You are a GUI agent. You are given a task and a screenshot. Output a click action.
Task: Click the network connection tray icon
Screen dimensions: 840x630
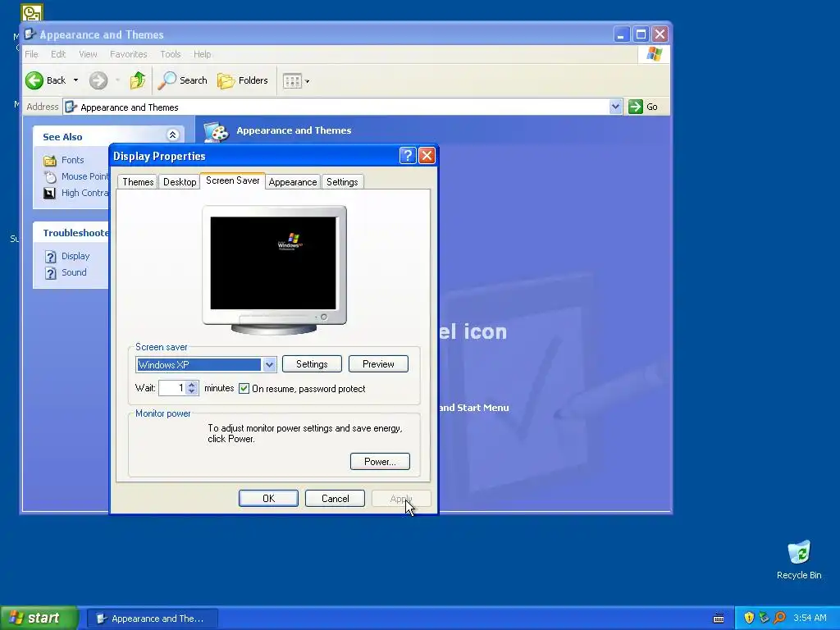[764, 618]
